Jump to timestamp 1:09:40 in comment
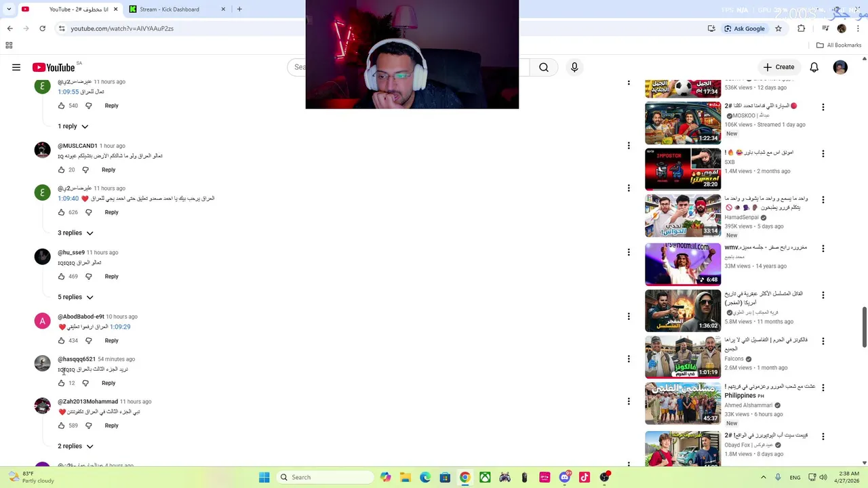The height and width of the screenshot is (488, 868). [x=68, y=199]
